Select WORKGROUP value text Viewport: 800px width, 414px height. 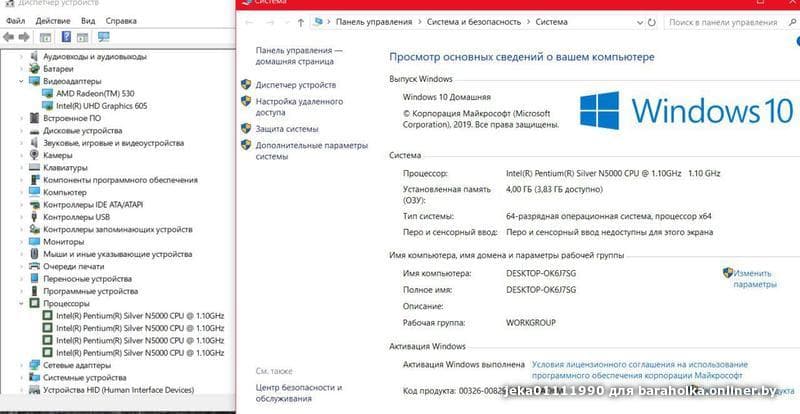coord(531,323)
